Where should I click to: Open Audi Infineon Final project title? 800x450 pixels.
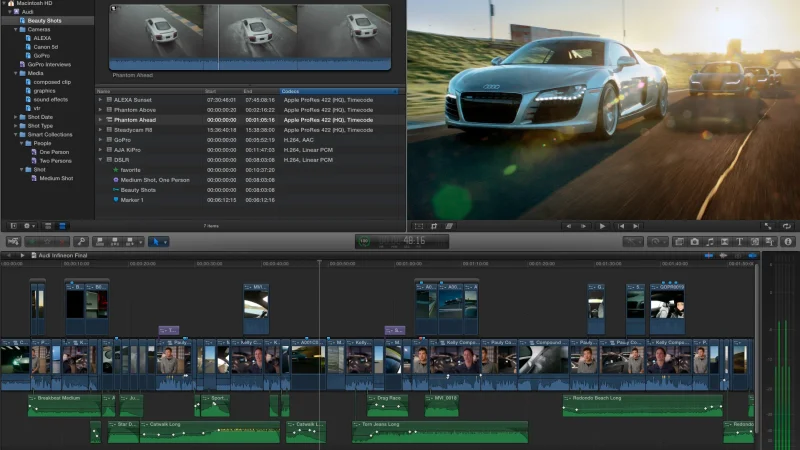pos(63,255)
